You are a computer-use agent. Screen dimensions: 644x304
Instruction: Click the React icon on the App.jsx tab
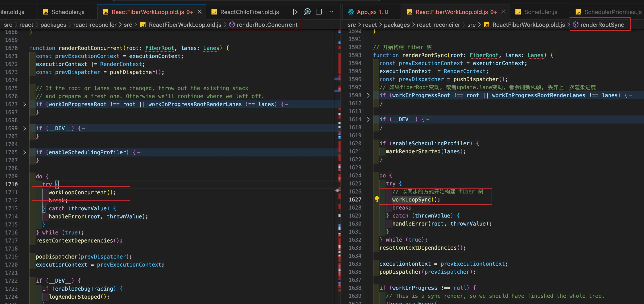tap(351, 12)
